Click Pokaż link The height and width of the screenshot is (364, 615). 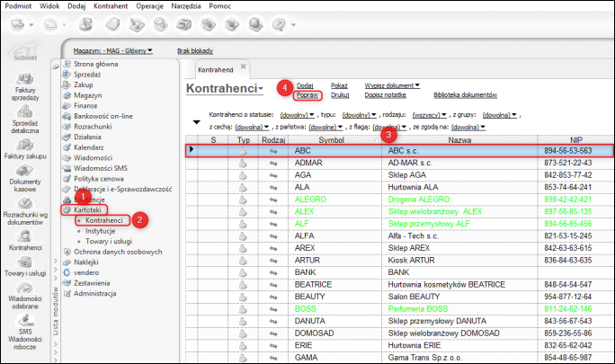tap(339, 85)
